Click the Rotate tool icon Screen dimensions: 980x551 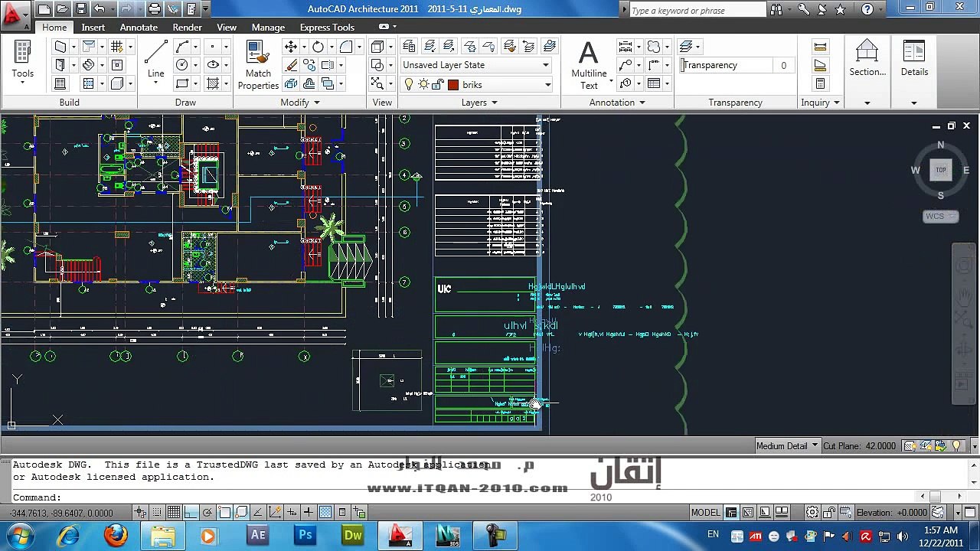318,47
